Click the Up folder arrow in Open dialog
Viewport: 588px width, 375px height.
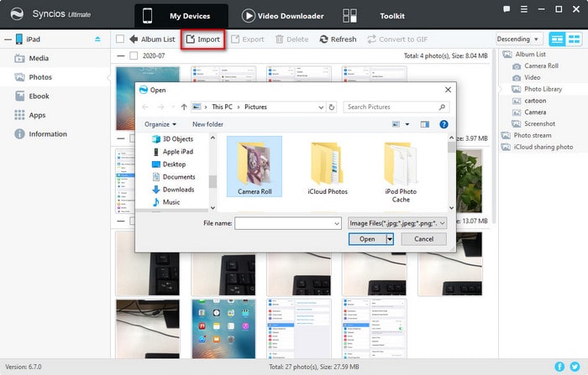184,107
